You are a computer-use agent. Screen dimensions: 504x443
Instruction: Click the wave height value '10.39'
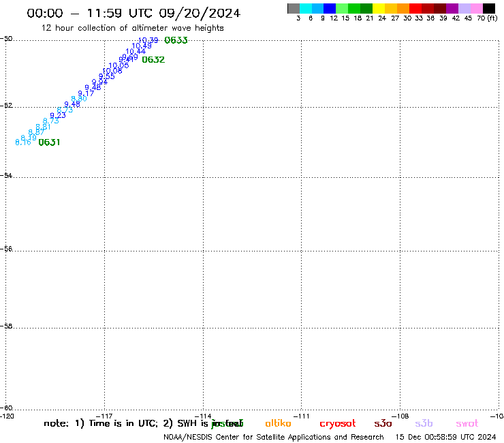coord(148,40)
